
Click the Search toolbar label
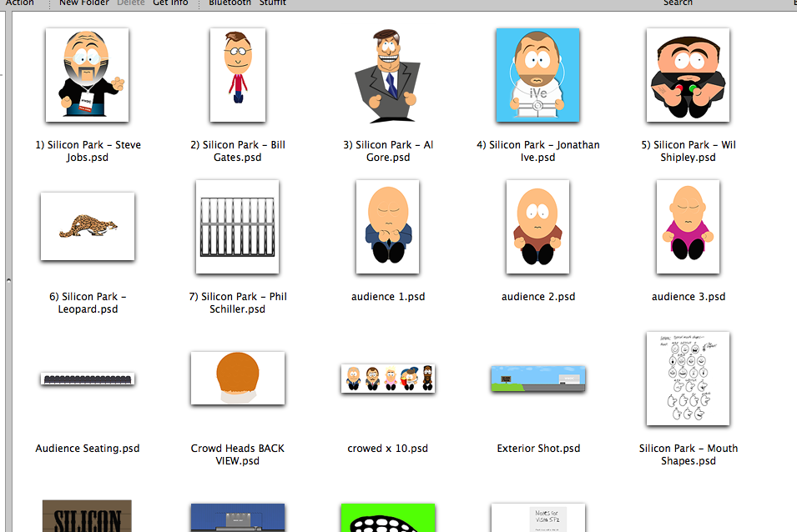678,3
